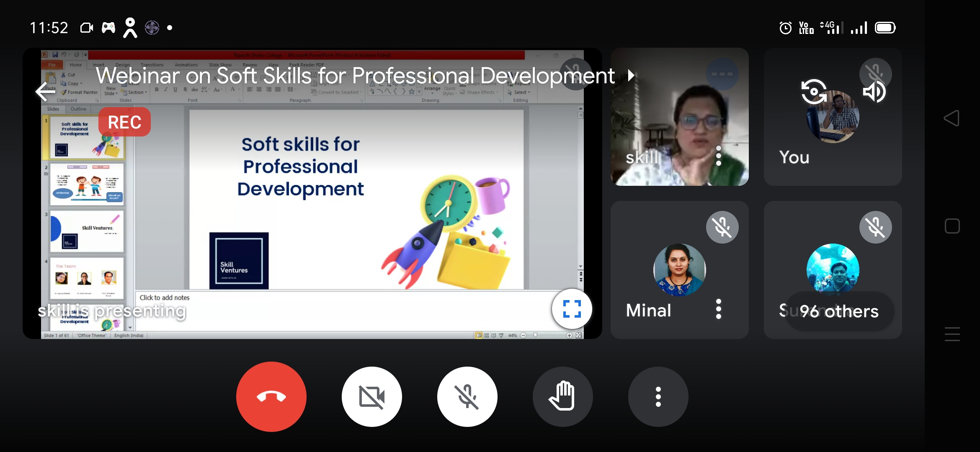Tap Minal's muted microphone indicator
This screenshot has height=452, width=980.
pyautogui.click(x=722, y=227)
